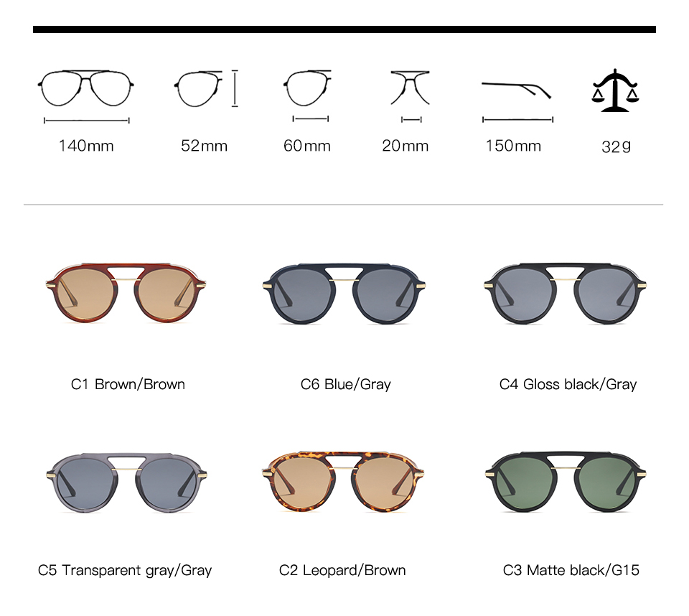Select the C5 Transparent gray sunglasses image
The width and height of the screenshot is (689, 616).
126,482
